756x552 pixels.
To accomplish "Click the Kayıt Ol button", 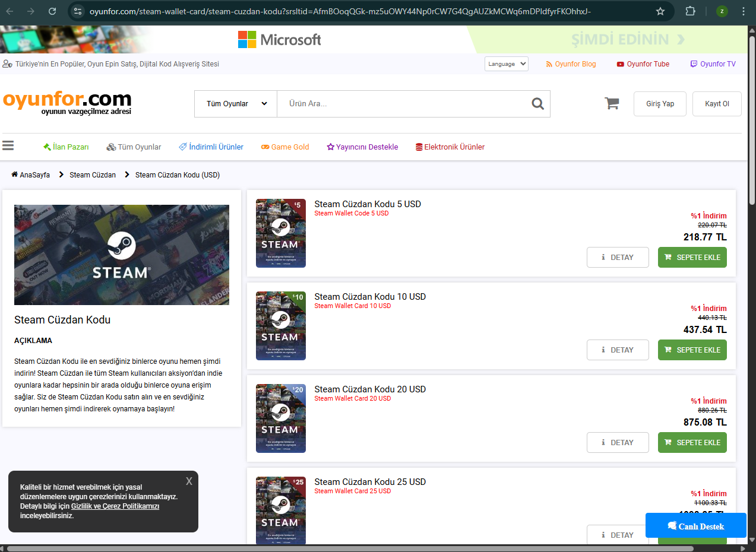I will [717, 104].
